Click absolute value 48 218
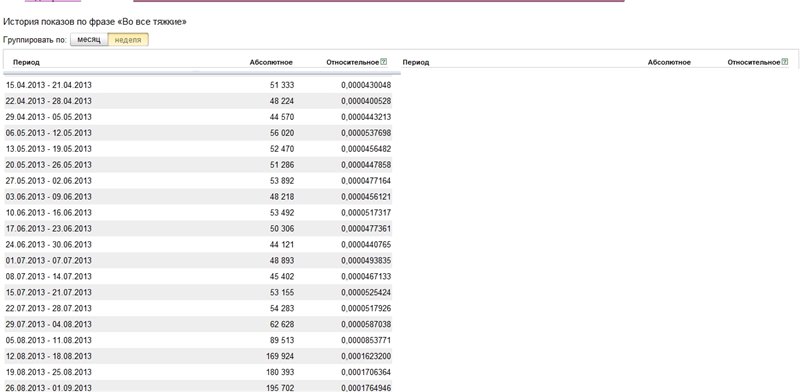The width and height of the screenshot is (800, 392). [x=282, y=197]
